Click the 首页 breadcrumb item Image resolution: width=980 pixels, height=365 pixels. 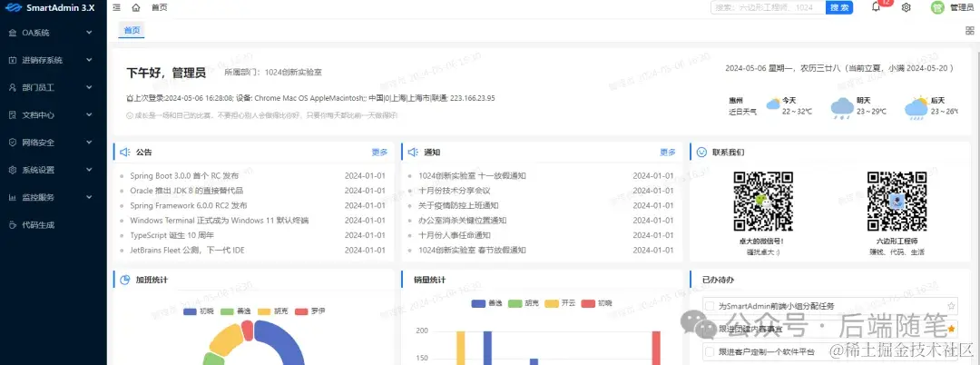point(159,7)
